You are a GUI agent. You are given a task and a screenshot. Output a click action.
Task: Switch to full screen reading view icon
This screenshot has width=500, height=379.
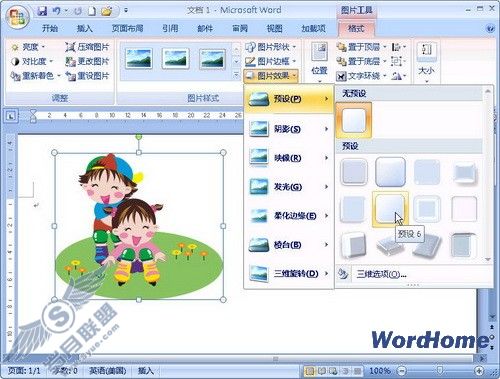[322, 371]
